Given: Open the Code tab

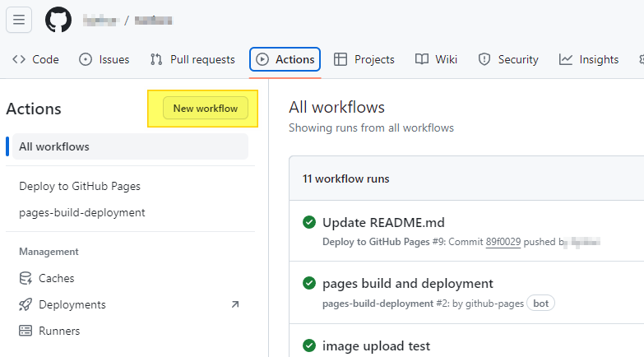Looking at the screenshot, I should click(x=35, y=59).
